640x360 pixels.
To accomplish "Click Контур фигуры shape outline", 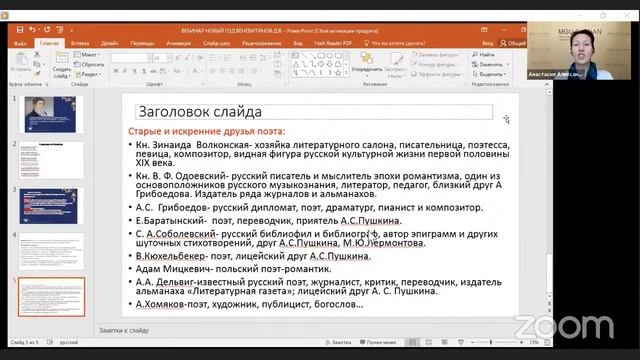I will point(434,64).
